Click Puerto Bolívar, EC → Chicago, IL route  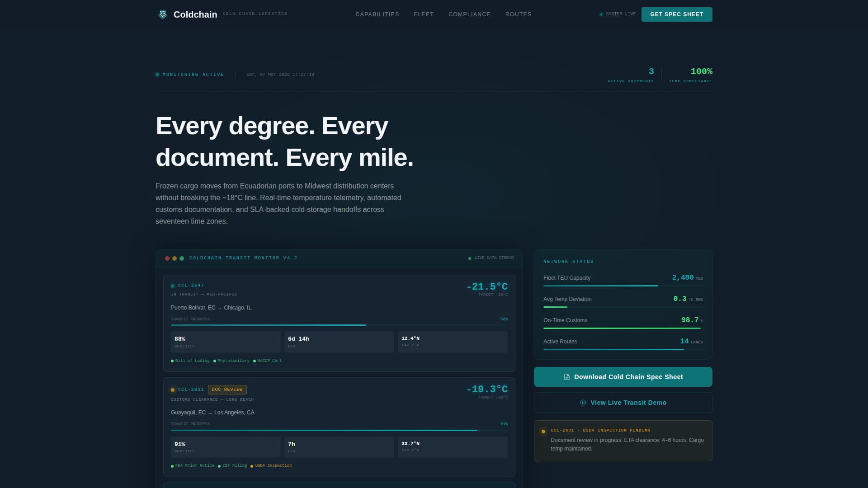[x=211, y=308]
